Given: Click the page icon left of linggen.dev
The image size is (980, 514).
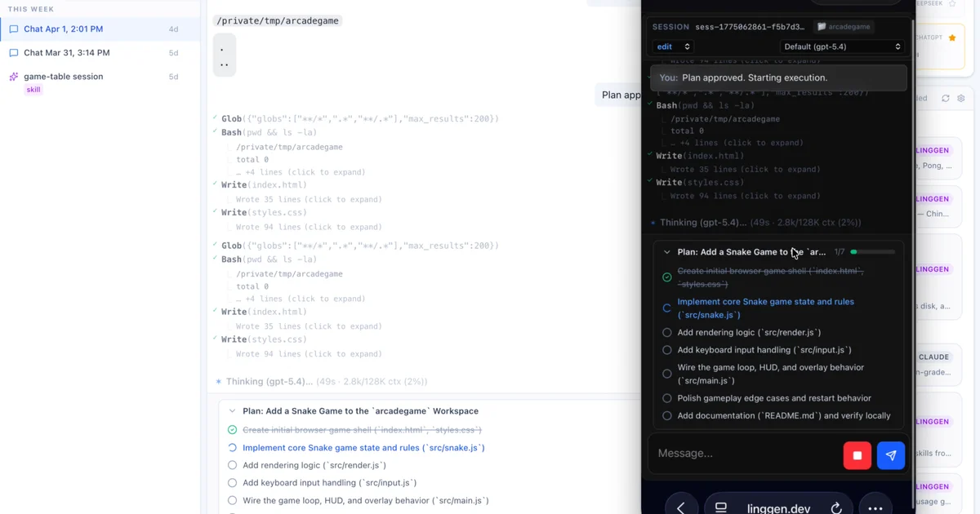Looking at the screenshot, I should [720, 507].
